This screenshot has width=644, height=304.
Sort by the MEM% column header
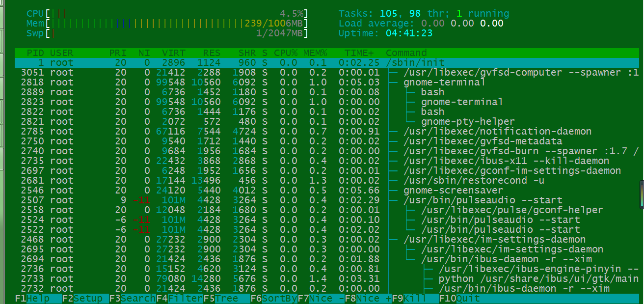click(315, 53)
